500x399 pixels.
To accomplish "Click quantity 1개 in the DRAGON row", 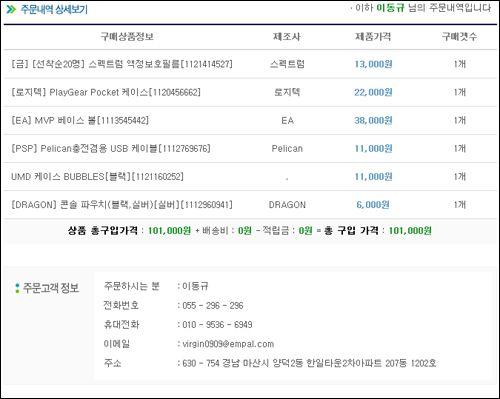I will click(460, 205).
